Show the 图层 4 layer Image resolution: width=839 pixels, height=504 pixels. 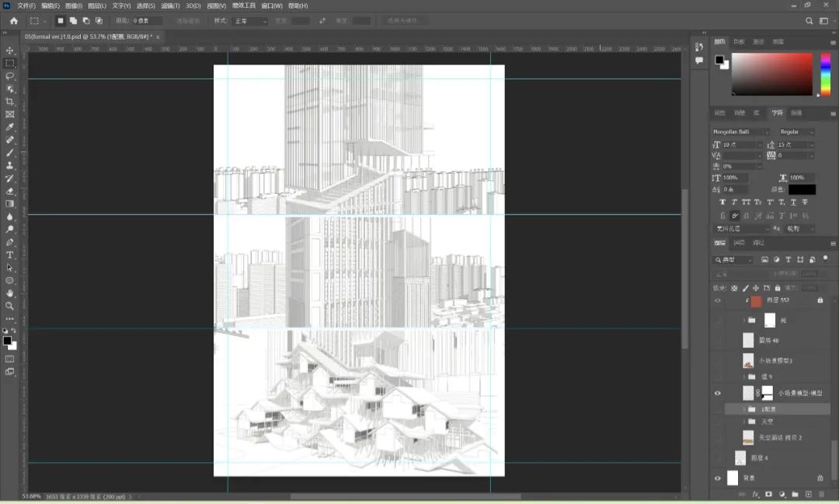[718, 458]
